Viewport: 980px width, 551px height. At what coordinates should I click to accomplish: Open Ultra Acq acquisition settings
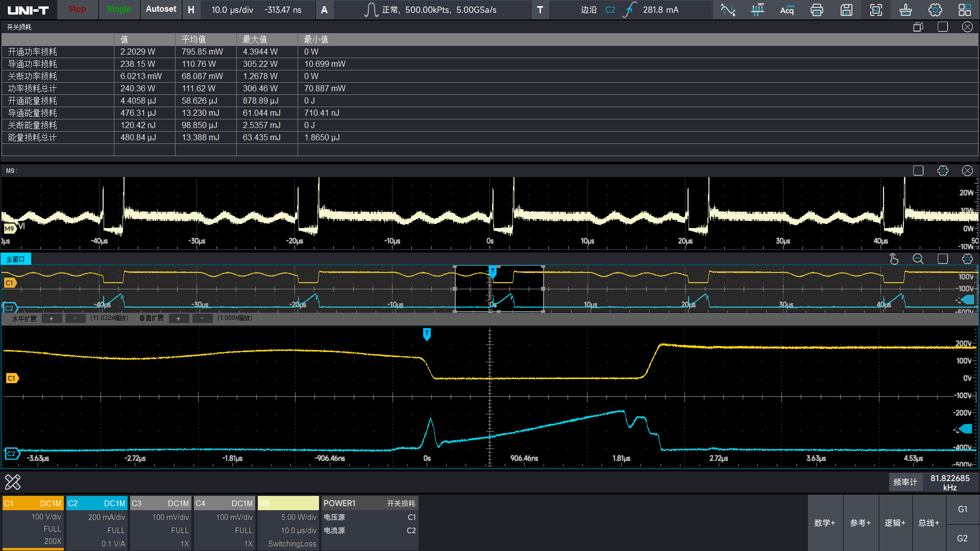tap(787, 10)
